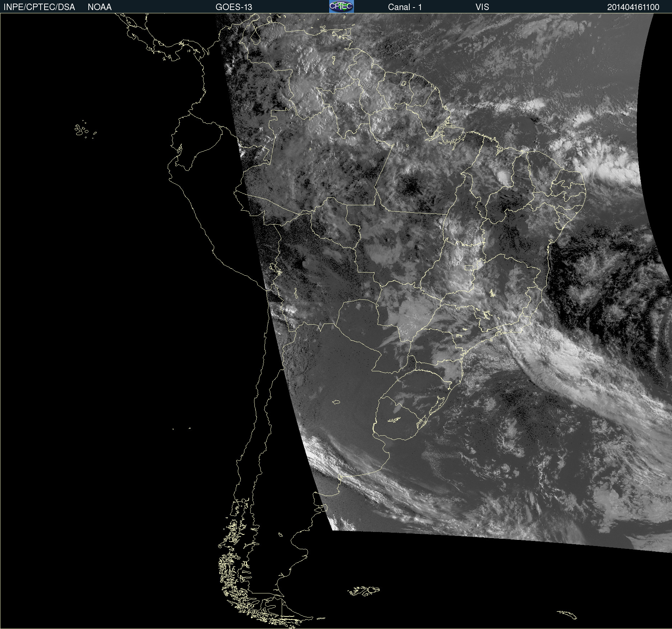Click the CPTEC logo in header
The height and width of the screenshot is (629, 672).
click(x=341, y=6)
